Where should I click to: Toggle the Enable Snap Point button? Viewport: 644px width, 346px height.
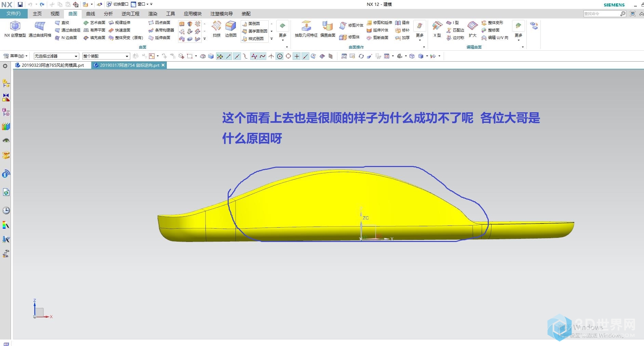pos(220,56)
